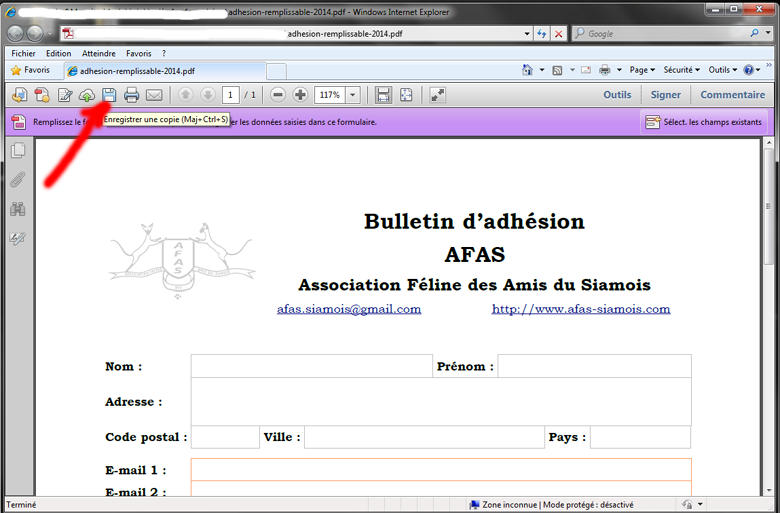Expand the address bar history dropdown
Viewport: 780px width, 513px height.
pyautogui.click(x=527, y=34)
